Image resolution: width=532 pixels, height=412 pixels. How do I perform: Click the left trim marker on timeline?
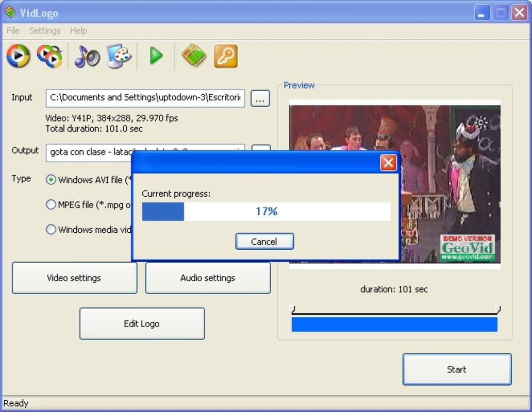click(x=293, y=309)
